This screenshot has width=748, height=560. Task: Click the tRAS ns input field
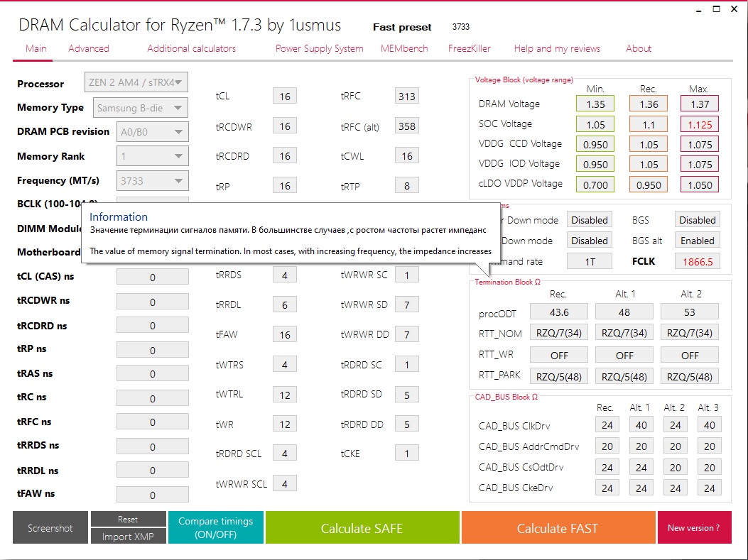point(152,373)
